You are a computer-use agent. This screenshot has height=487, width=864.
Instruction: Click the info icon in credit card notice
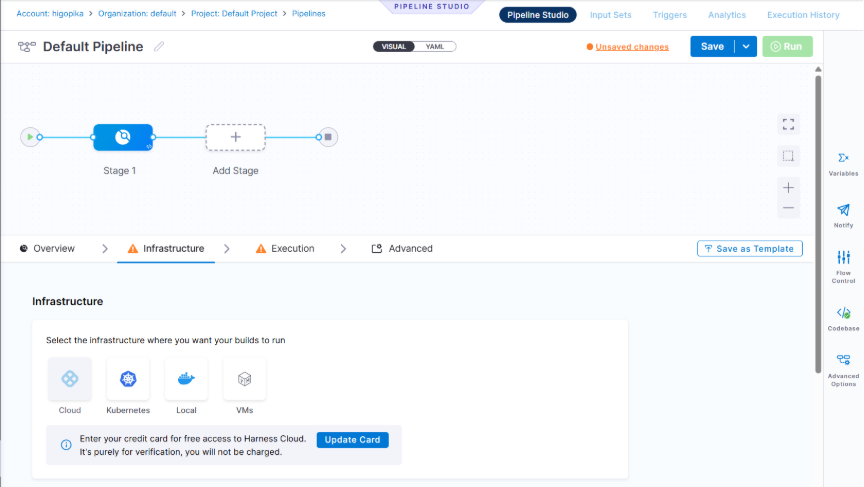coord(66,445)
